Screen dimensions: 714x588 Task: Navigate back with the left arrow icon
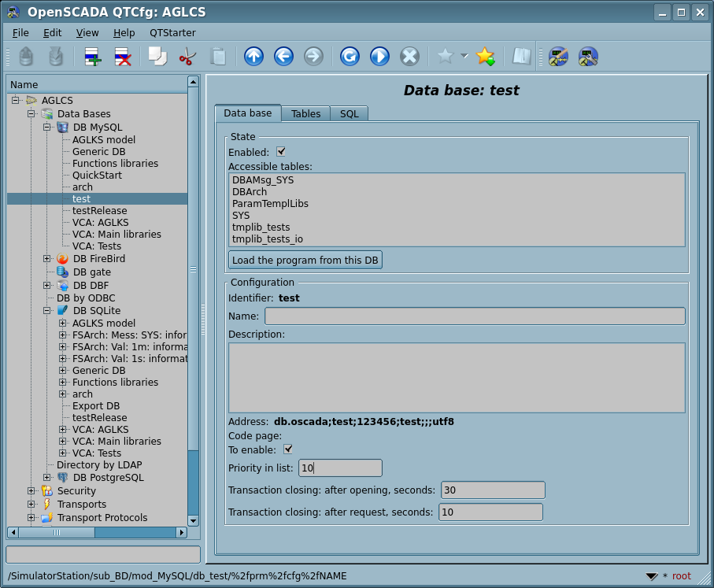click(x=283, y=57)
